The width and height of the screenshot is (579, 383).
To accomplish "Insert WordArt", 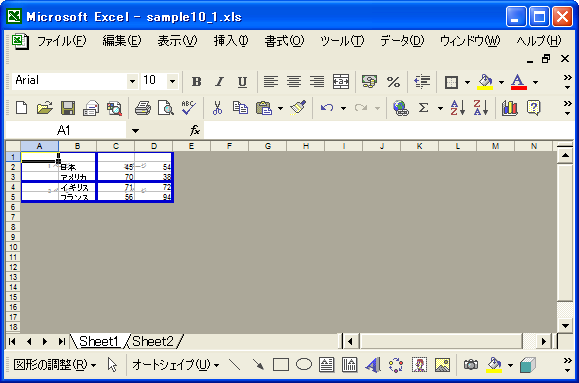I will pyautogui.click(x=373, y=365).
